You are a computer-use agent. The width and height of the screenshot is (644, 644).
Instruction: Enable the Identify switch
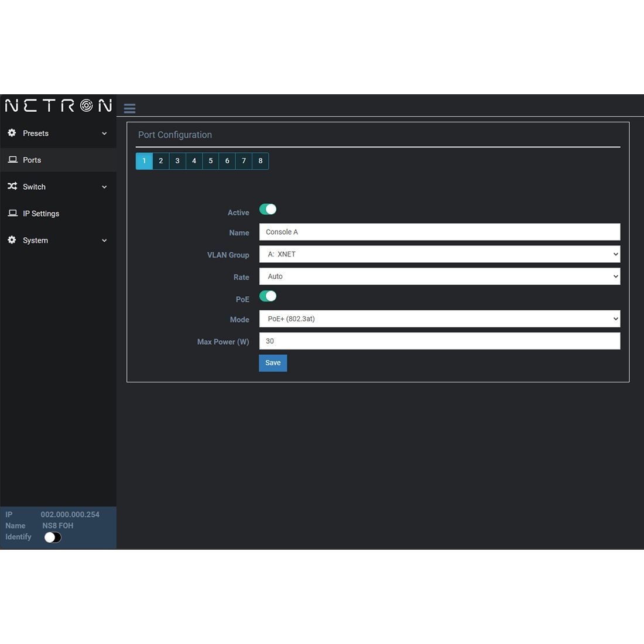[x=53, y=537]
